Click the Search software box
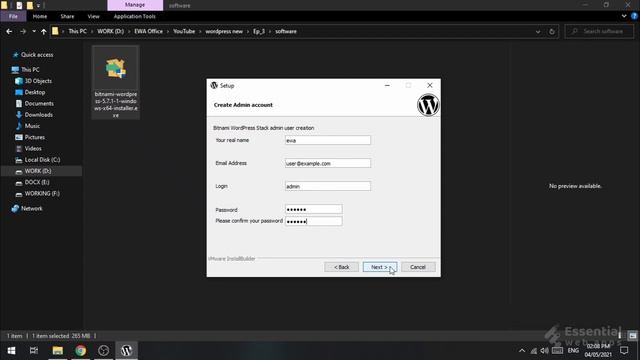This screenshot has height=360, width=640. 599,31
